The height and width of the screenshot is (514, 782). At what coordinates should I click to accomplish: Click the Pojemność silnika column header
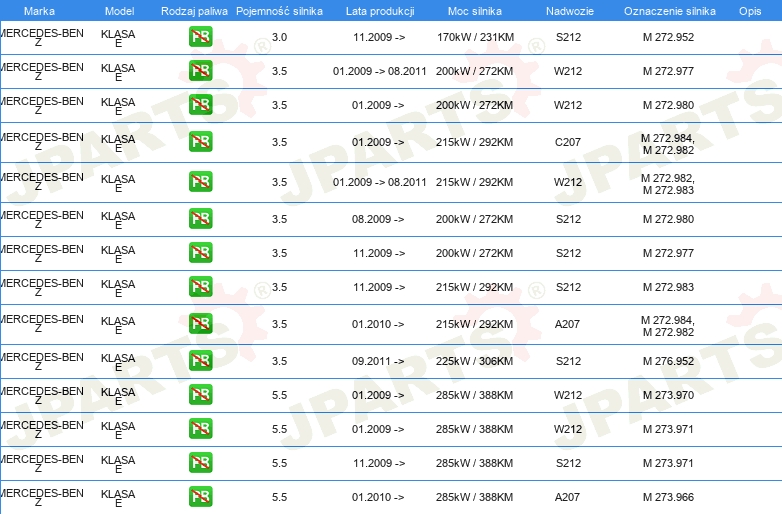(x=279, y=11)
